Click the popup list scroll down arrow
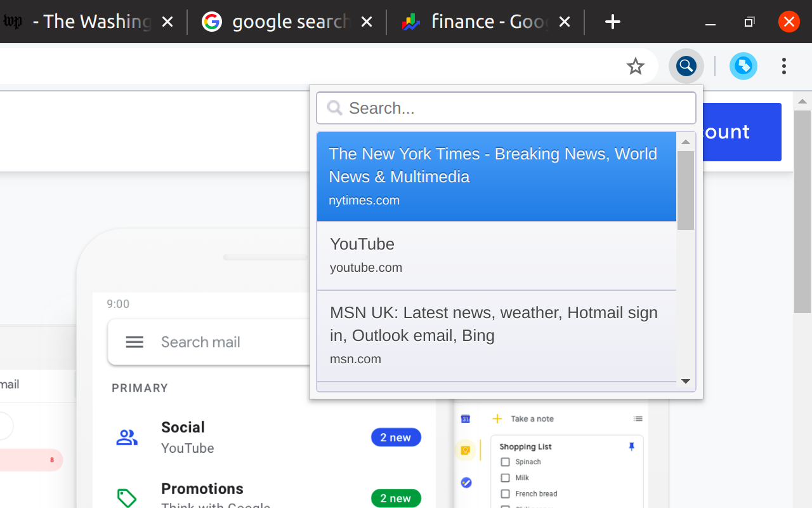This screenshot has height=508, width=812. 686,382
